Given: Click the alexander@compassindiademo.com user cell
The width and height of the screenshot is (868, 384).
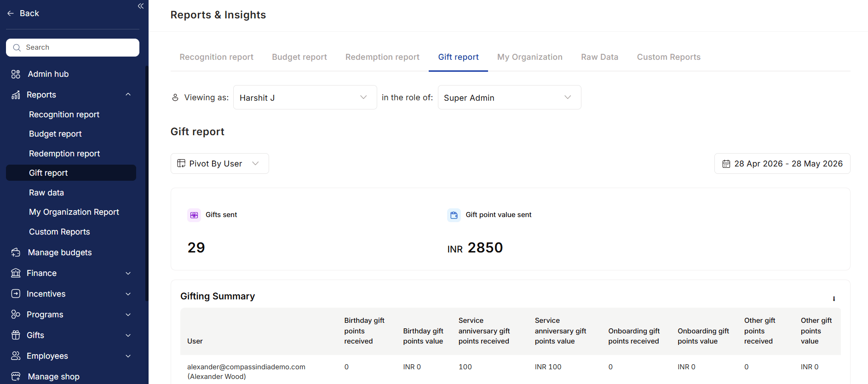Looking at the screenshot, I should tap(246, 372).
